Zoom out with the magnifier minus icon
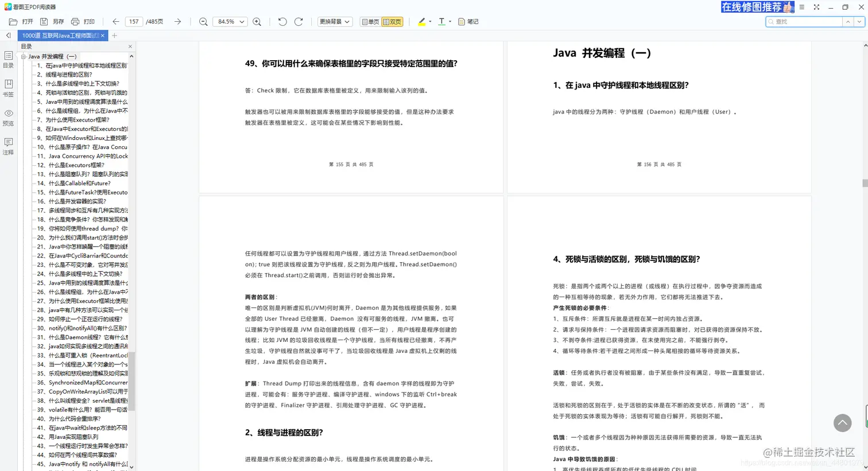The image size is (868, 471). click(203, 21)
